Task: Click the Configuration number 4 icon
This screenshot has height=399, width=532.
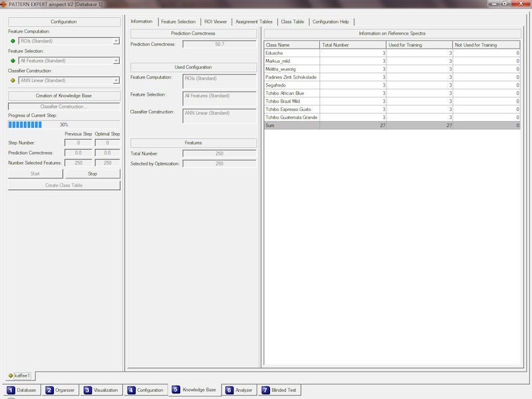Action: pos(131,390)
